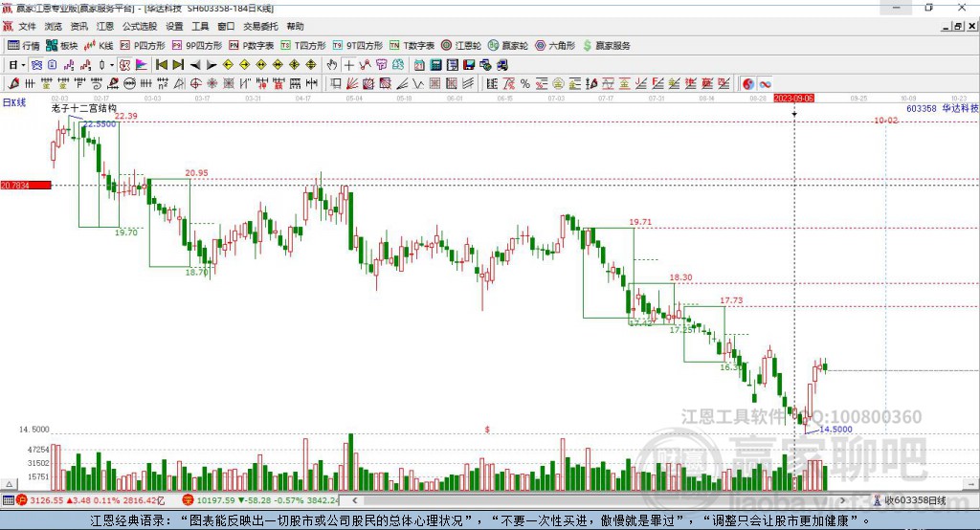Screen dimensions: 980x530
Task: Click the grid icon in status bar
Action: point(8,500)
